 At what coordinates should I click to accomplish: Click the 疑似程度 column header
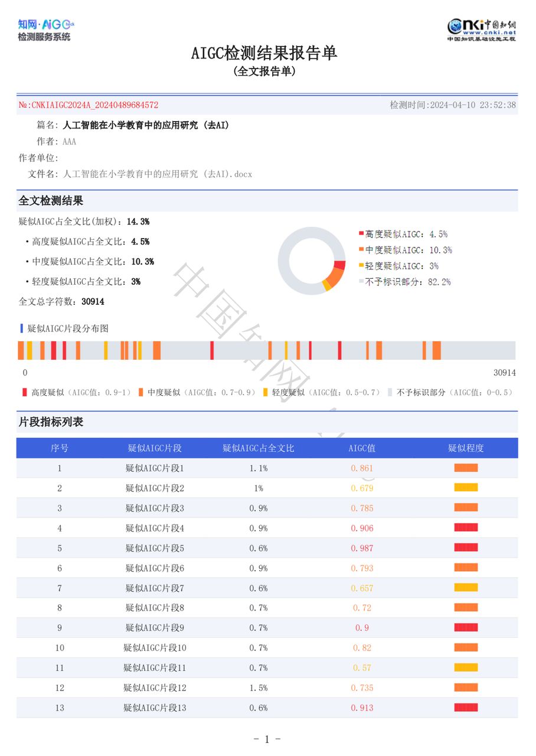[x=466, y=448]
